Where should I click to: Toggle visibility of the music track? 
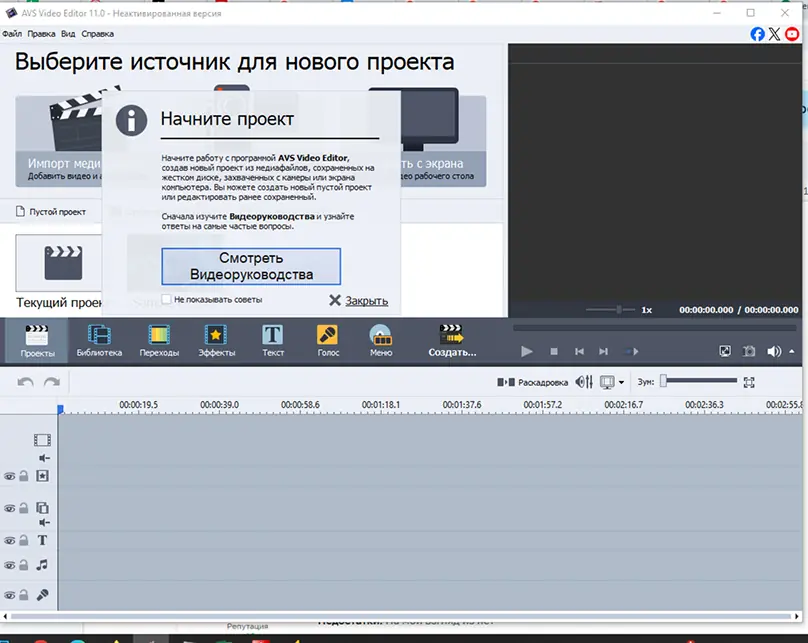9,565
